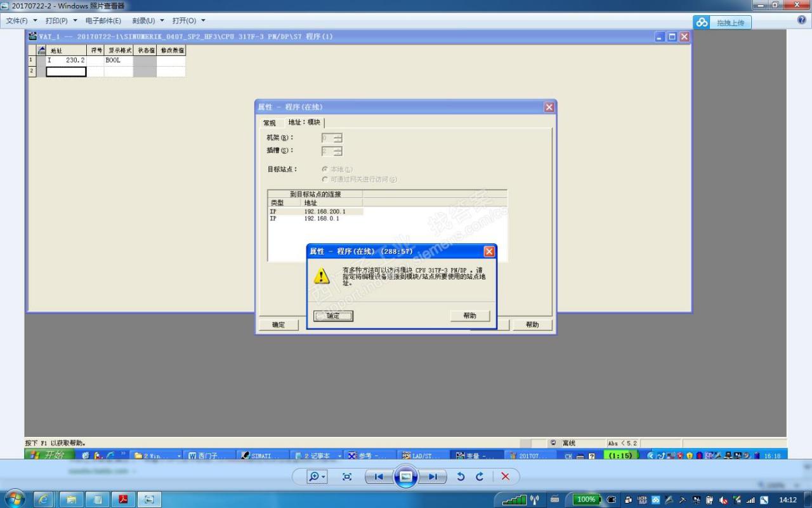Launch Internet Explorer from the taskbar

pos(44,500)
